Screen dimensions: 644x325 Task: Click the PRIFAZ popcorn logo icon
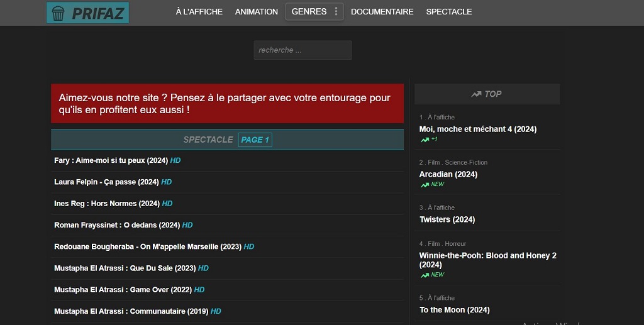58,13
